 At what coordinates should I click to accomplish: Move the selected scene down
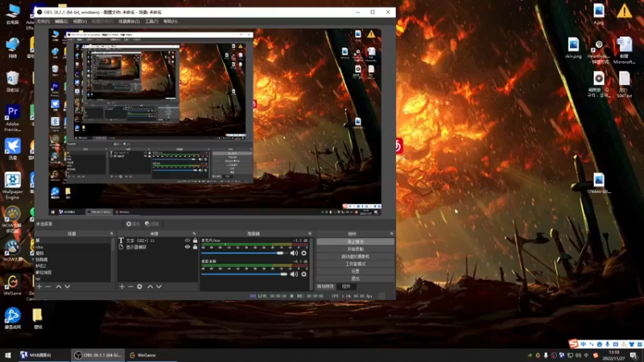67,286
